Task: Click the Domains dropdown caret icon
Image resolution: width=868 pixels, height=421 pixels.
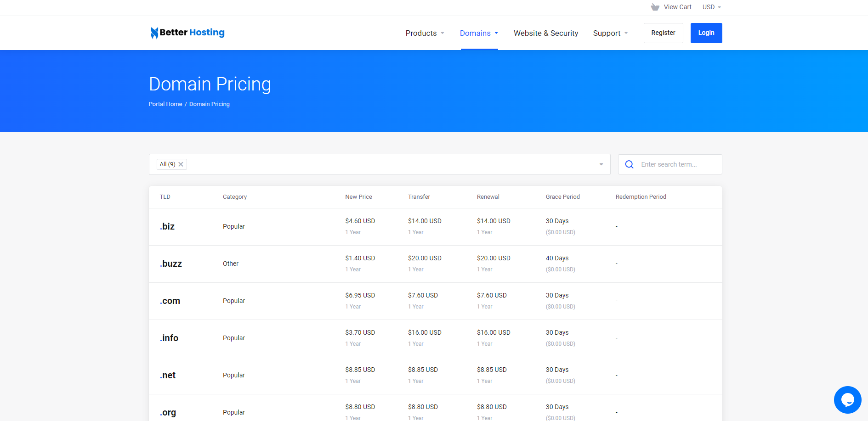Action: [x=496, y=33]
